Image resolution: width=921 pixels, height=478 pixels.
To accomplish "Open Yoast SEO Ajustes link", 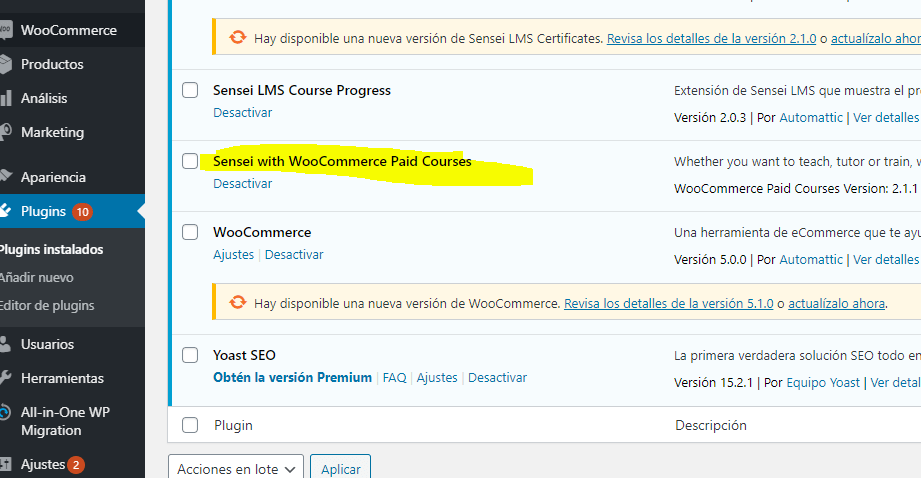I will 437,378.
